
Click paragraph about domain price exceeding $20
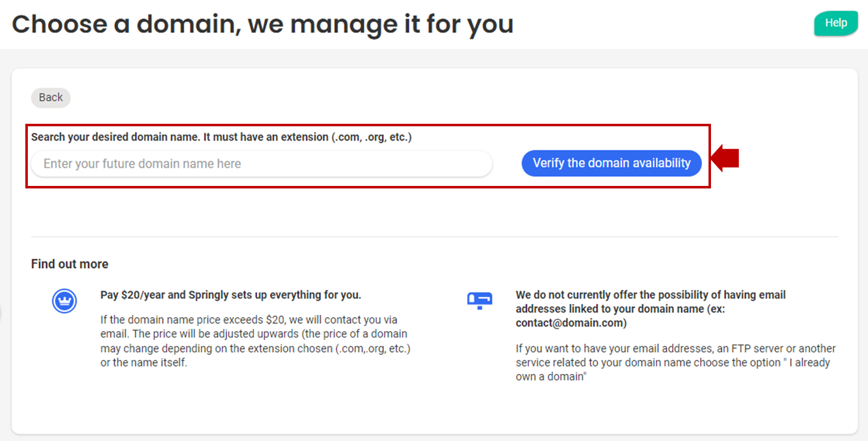255,334
